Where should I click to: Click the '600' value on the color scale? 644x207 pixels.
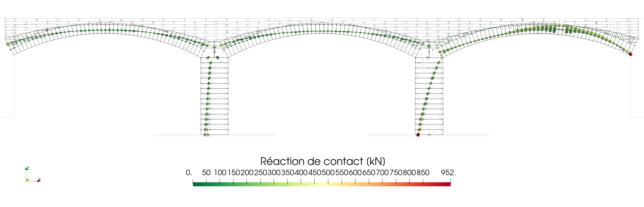(355, 173)
